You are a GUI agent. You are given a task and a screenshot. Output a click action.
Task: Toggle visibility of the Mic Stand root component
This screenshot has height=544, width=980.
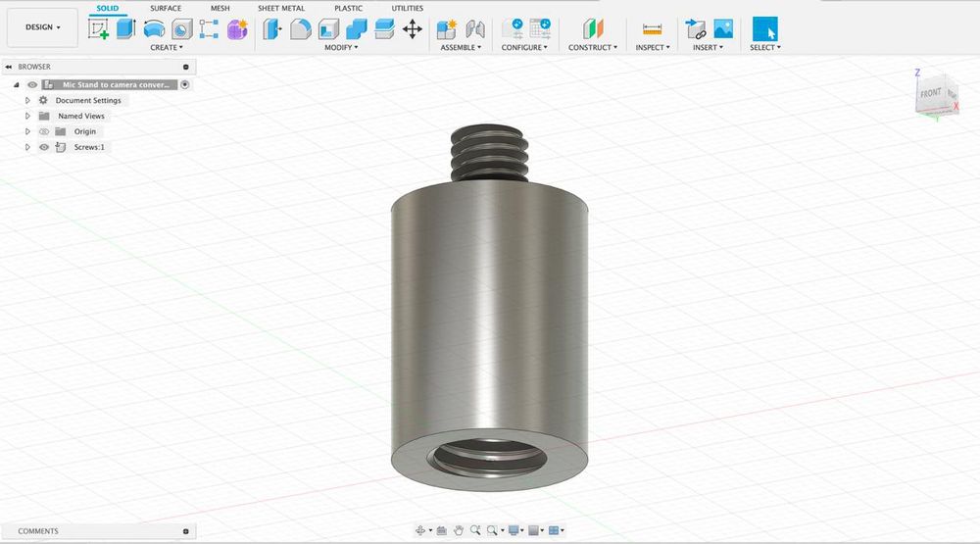click(x=32, y=84)
